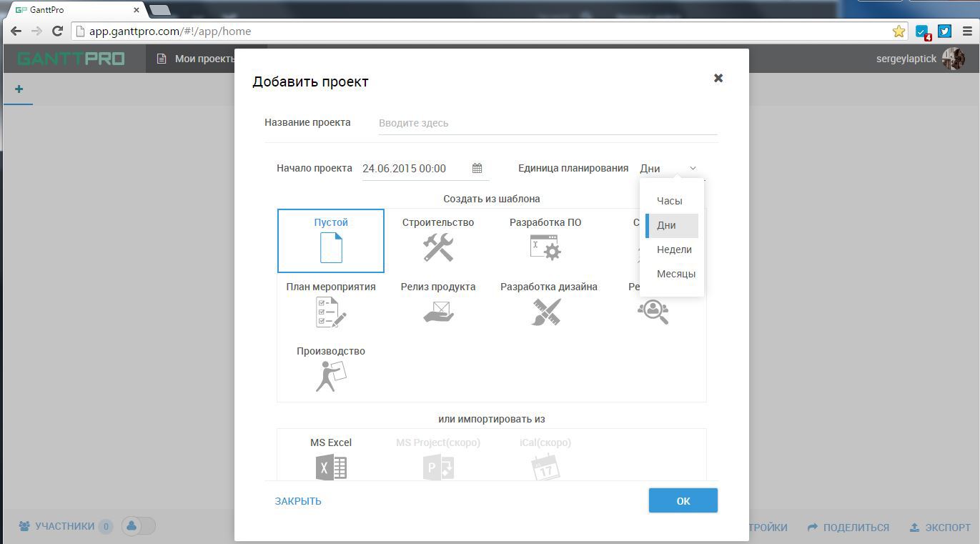Viewport: 980px width, 544px height.
Task: Go forward in browser history
Action: pos(36,31)
